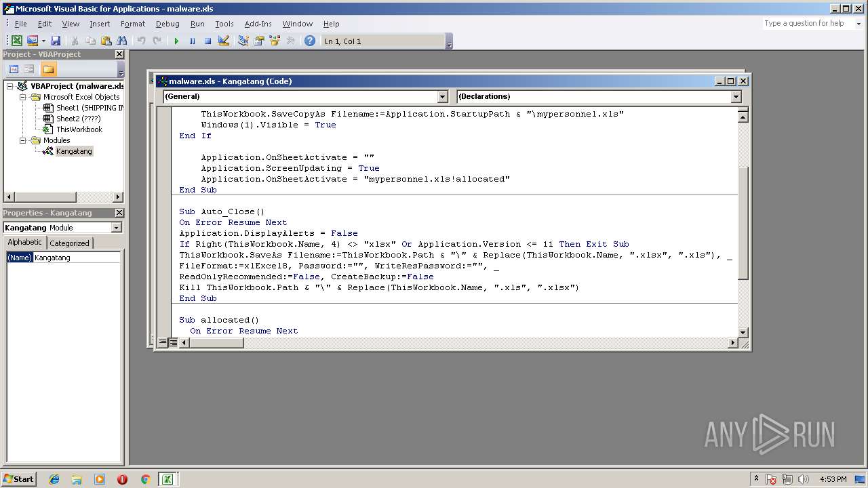
Task: Click the blue Help question mark icon
Action: pyautogui.click(x=310, y=41)
